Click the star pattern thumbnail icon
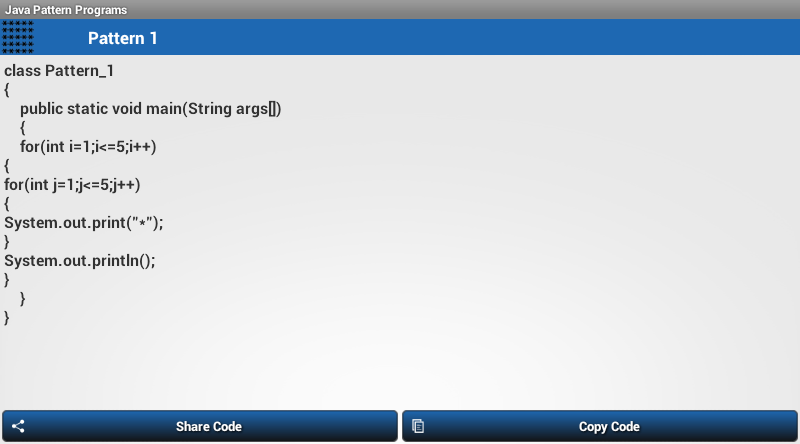The width and height of the screenshot is (800, 444). point(18,37)
